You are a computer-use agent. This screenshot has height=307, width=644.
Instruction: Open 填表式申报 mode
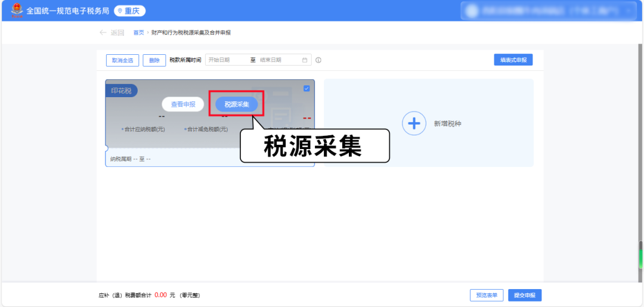click(x=513, y=60)
